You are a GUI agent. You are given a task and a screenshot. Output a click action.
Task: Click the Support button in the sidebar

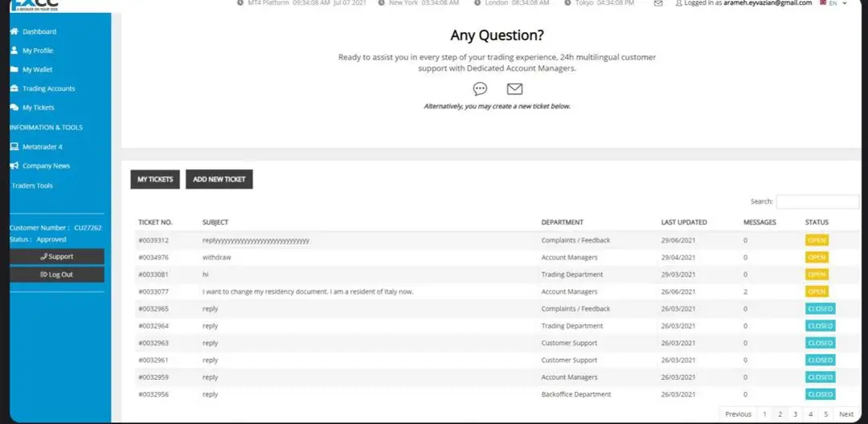point(56,257)
